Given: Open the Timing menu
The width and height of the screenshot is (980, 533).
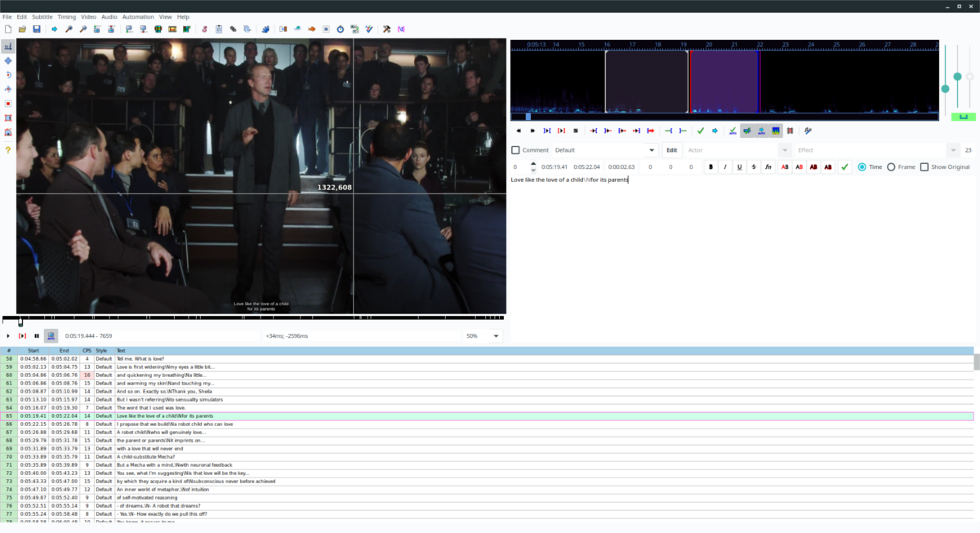Looking at the screenshot, I should (67, 16).
